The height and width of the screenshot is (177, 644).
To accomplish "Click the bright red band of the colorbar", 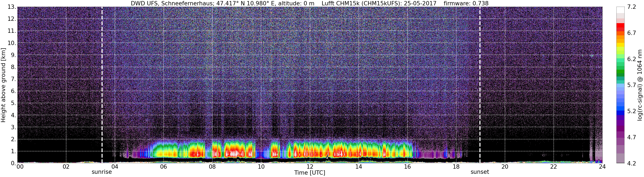I will click(620, 25).
